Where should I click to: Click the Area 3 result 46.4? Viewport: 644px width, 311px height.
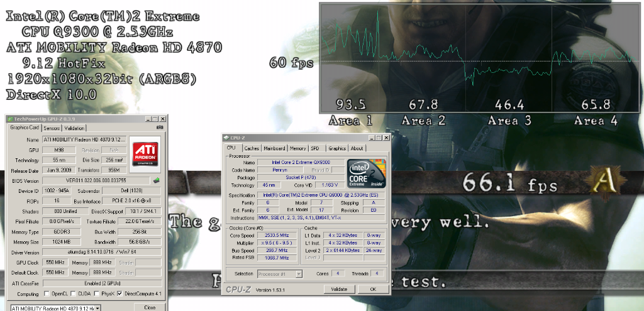(x=509, y=105)
